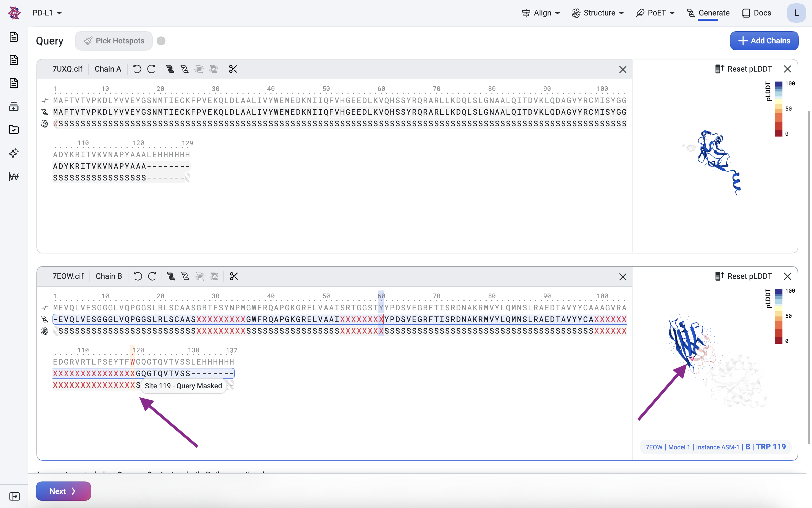The image size is (812, 508).
Task: Expand the PoET menu
Action: [x=655, y=13]
